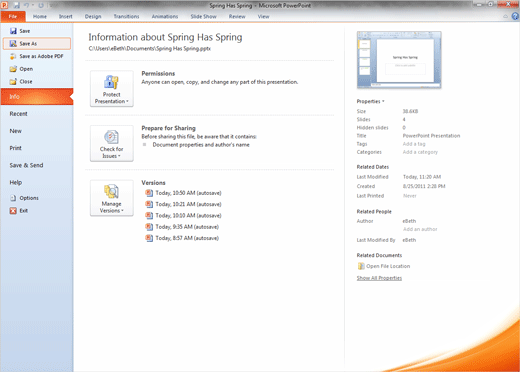Screen dimensions: 520x372
Task: Click the PowerPoint Presentation title value
Action: pos(431,136)
